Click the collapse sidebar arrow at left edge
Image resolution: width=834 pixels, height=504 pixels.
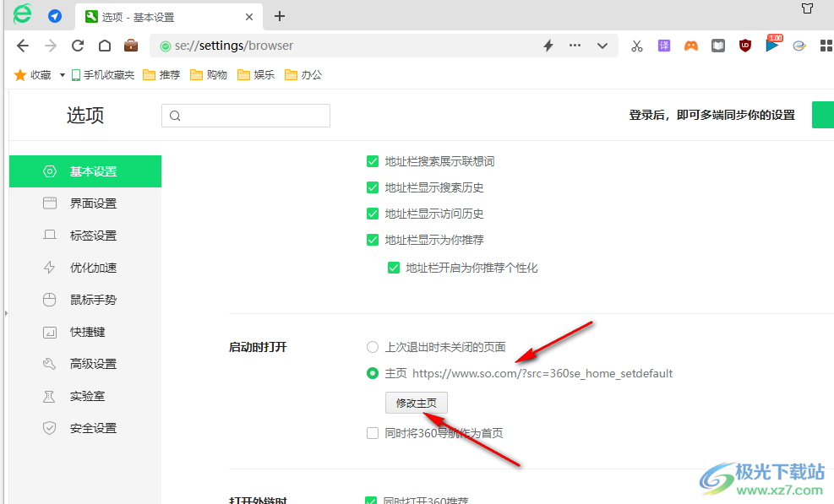tap(6, 313)
